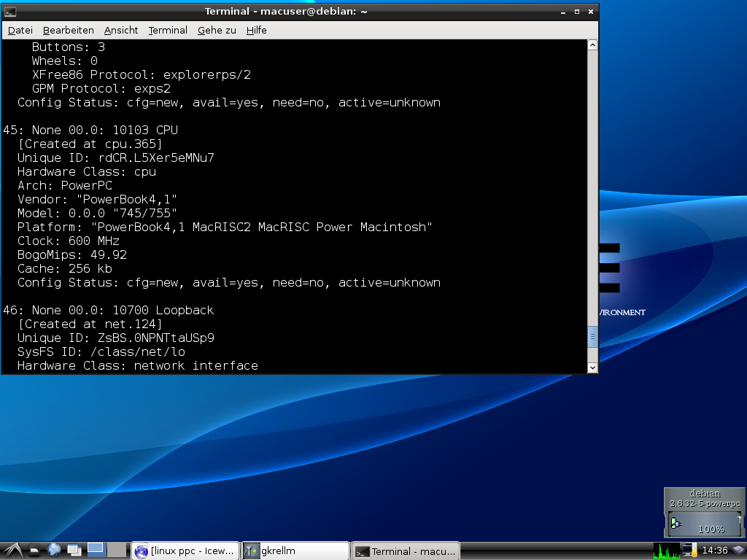Open the Gehe zu menu
Image resolution: width=747 pixels, height=560 pixels.
pos(217,31)
